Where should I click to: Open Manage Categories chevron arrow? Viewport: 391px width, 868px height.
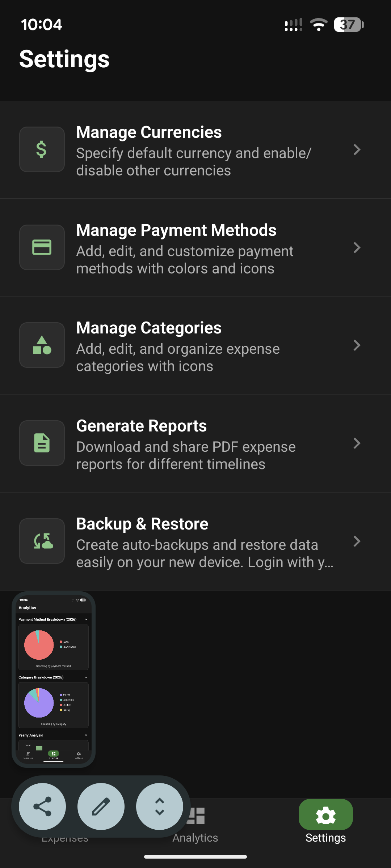pos(357,345)
